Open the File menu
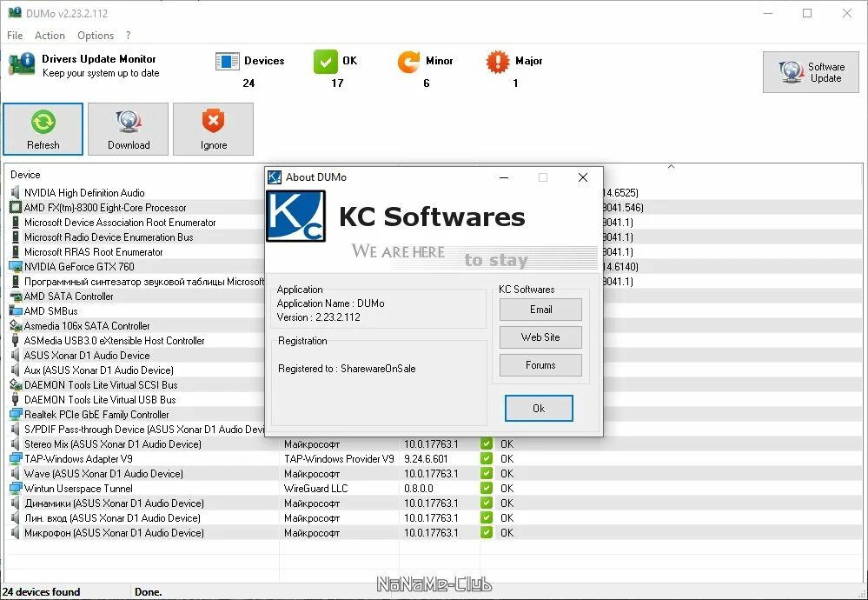868x600 pixels. [15, 36]
